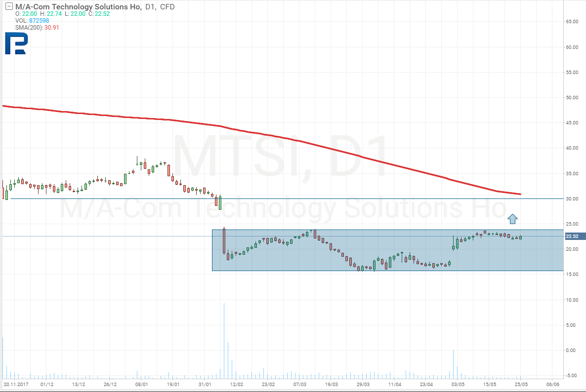Click the 31/01 date label

(205, 384)
